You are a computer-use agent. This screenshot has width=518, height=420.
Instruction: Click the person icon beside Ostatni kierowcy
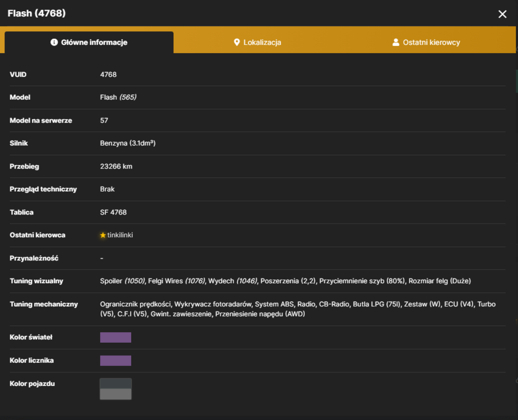tap(395, 42)
